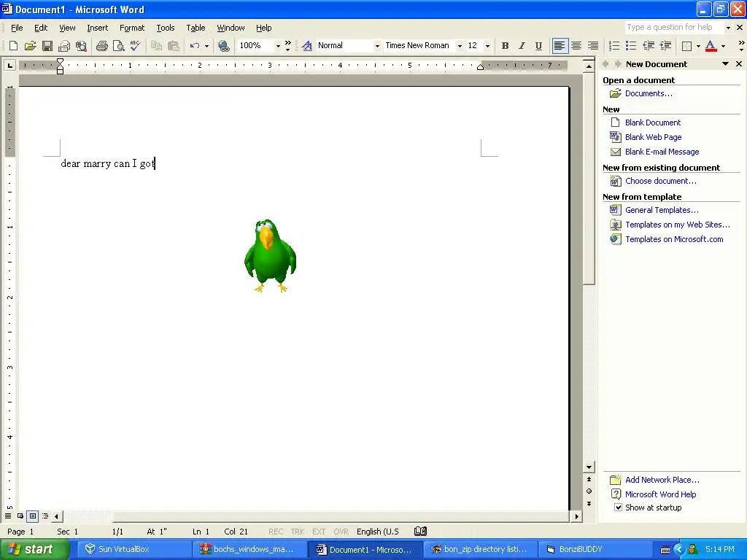Click the Windows start button

(35, 549)
